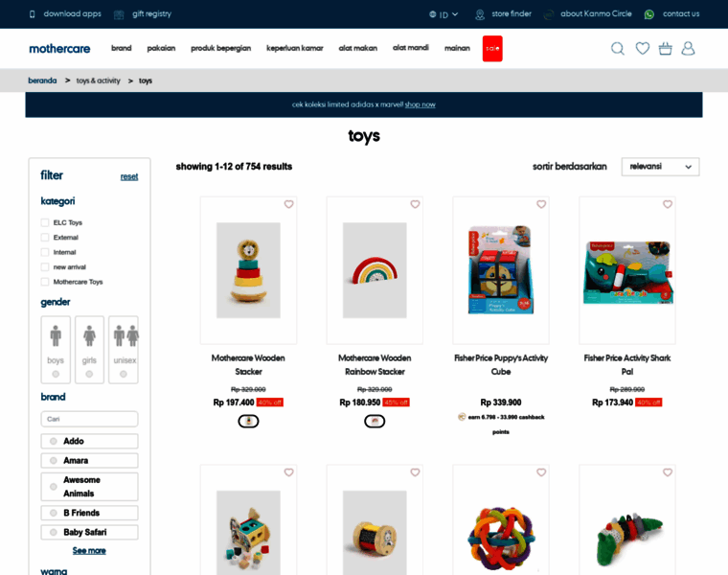Reset all filters
The width and height of the screenshot is (728, 575).
(x=129, y=177)
